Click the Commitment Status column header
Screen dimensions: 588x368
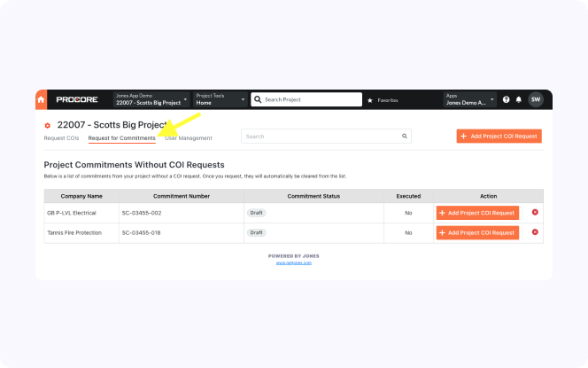click(x=313, y=196)
